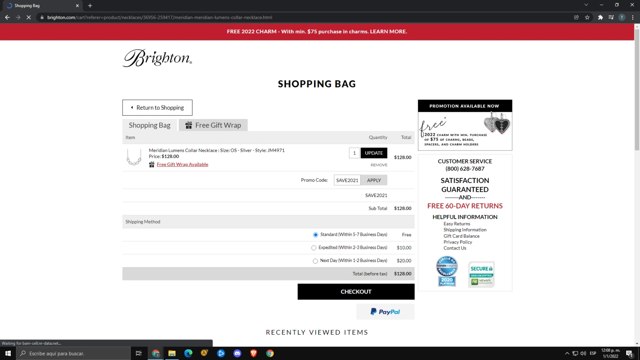Stop the page from loading
The width and height of the screenshot is (640, 360).
29,18
